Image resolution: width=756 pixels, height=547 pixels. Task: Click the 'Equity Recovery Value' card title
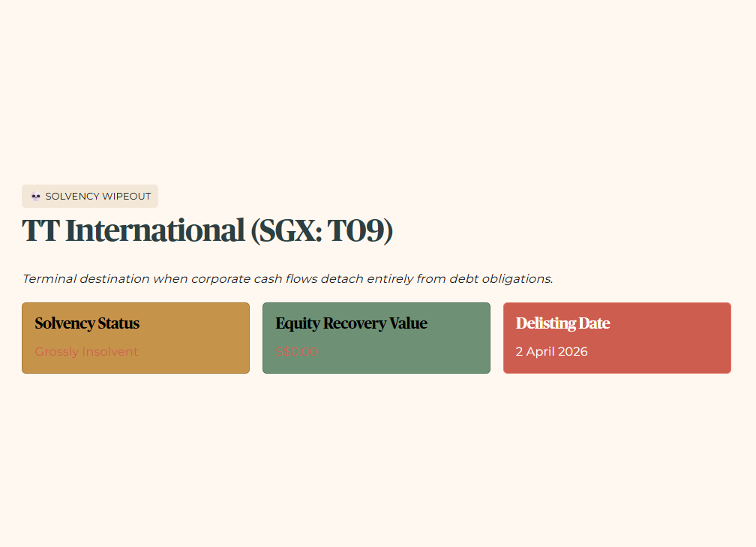(x=352, y=323)
